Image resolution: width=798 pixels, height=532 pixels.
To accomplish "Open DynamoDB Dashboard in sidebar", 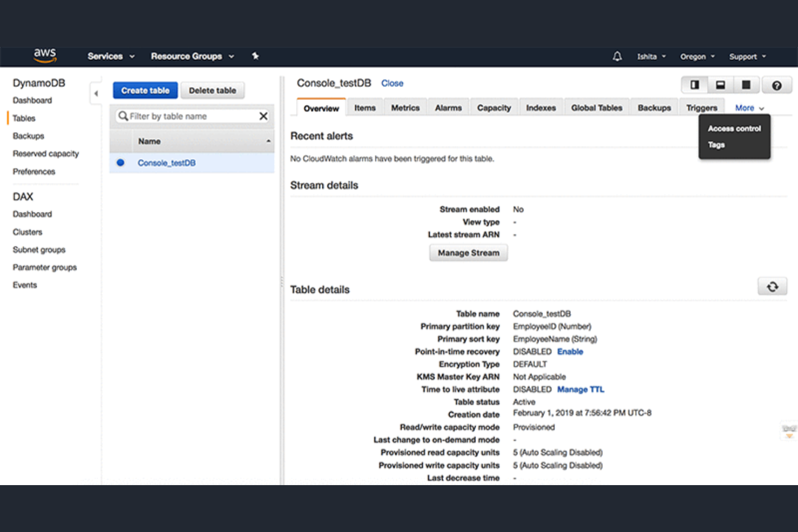I will coord(32,100).
